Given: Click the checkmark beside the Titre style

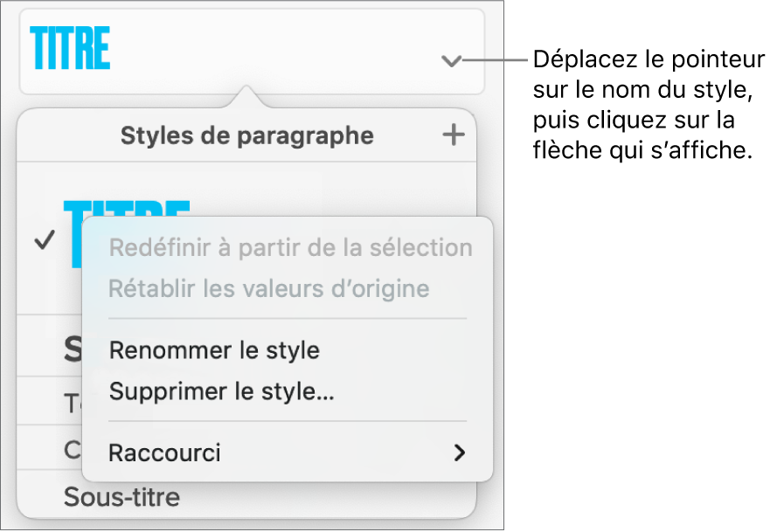Looking at the screenshot, I should click(x=44, y=242).
